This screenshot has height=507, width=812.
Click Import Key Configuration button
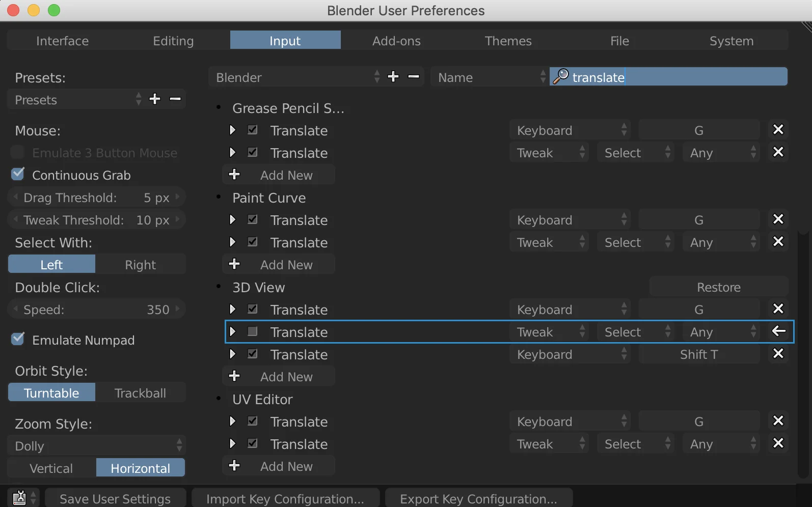pyautogui.click(x=285, y=498)
